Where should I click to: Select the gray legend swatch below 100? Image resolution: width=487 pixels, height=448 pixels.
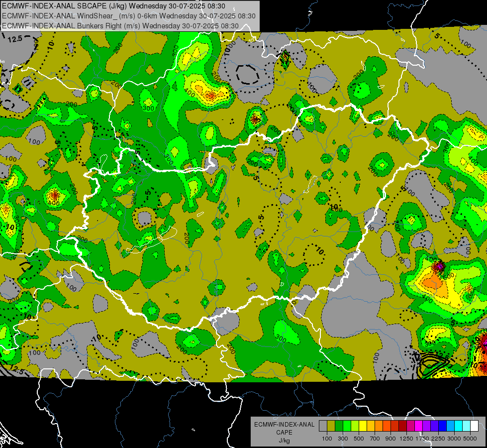[x=323, y=426]
